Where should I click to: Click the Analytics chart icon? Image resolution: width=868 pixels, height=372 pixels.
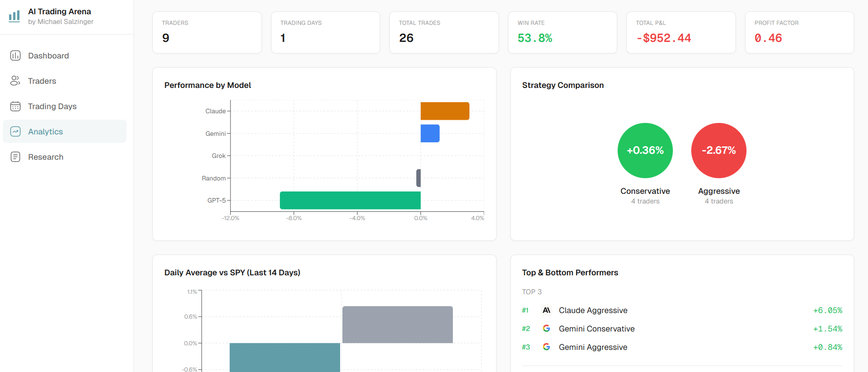point(15,132)
